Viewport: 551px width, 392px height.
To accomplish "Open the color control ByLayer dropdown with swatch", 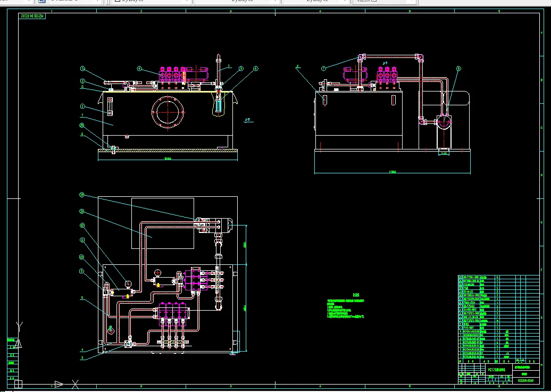I will click(x=152, y=1).
